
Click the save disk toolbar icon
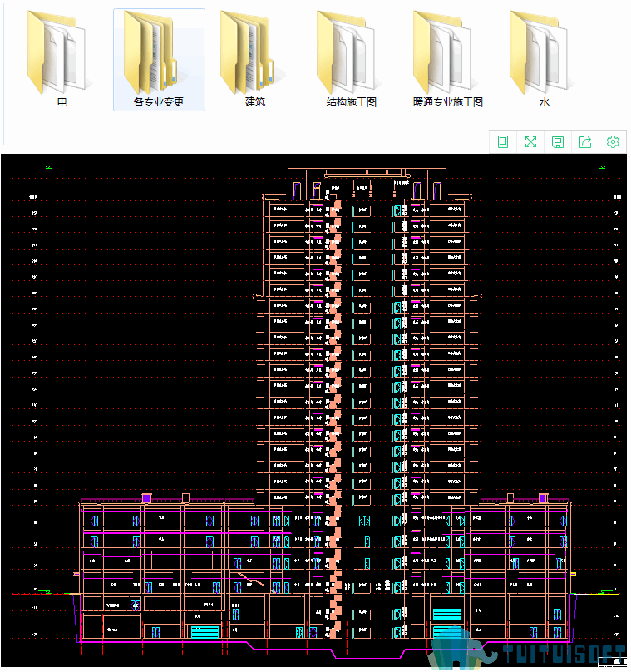pyautogui.click(x=558, y=142)
